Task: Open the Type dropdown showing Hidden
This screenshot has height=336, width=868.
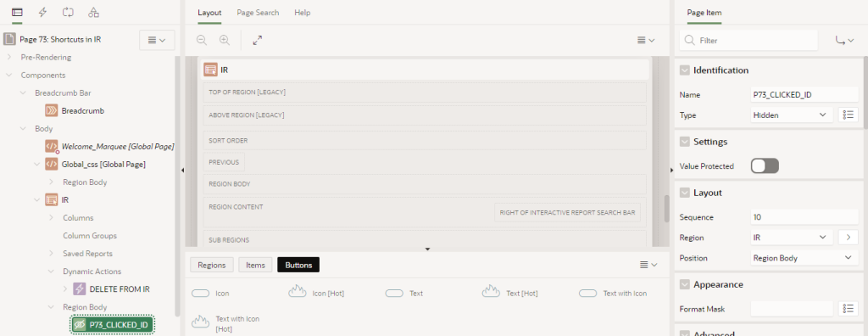Action: 792,115
